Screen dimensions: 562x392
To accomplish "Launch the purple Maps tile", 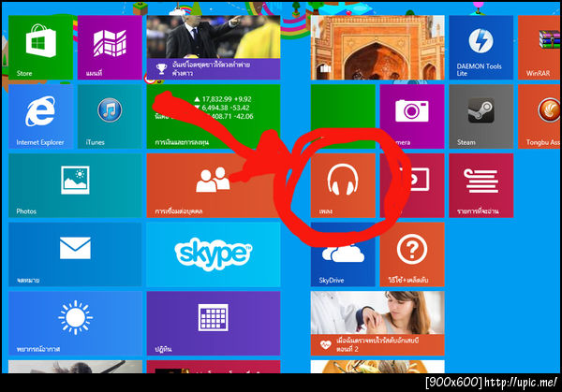I will click(110, 48).
